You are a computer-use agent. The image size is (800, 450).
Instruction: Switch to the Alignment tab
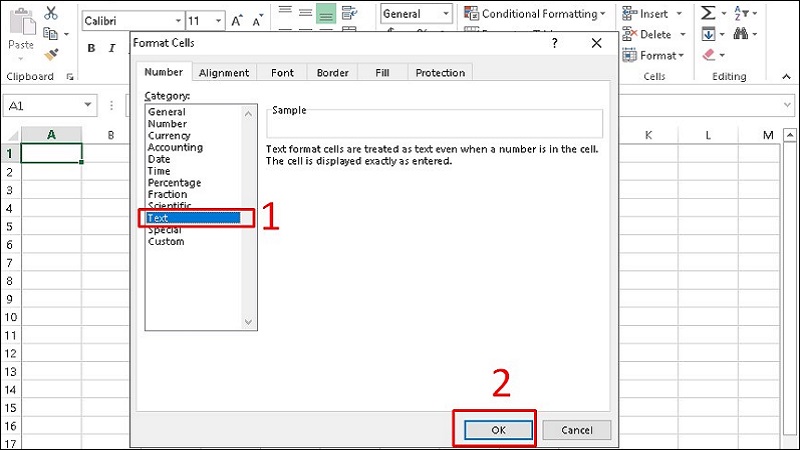[x=224, y=73]
